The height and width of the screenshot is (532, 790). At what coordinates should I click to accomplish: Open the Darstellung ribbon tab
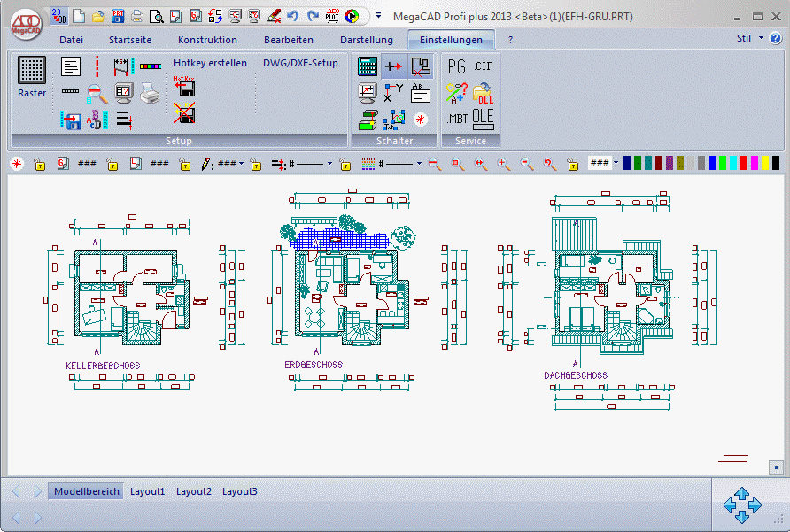[x=367, y=40]
